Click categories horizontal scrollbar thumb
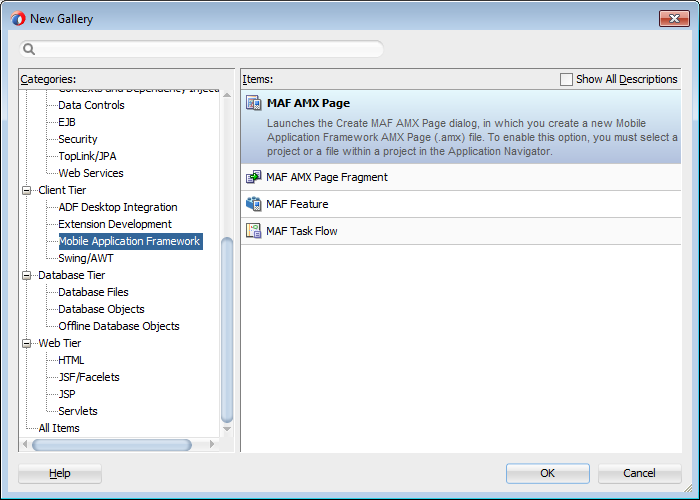The image size is (700, 500). (112, 445)
